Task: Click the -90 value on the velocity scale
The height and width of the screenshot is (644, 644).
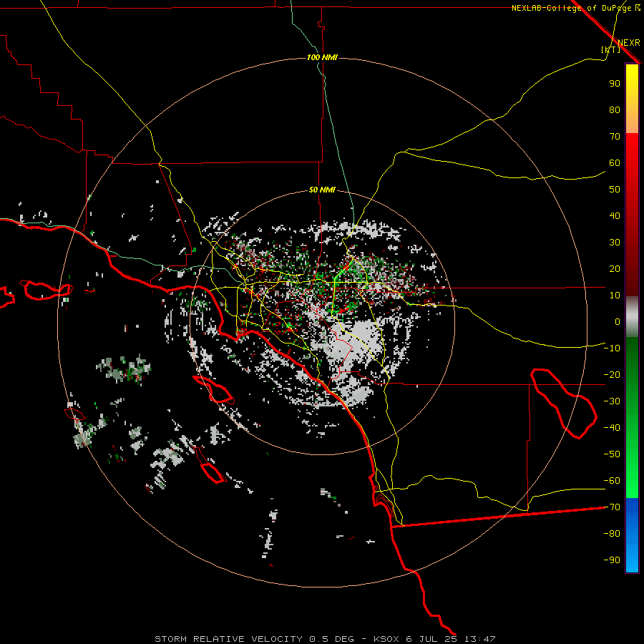Action: tap(612, 560)
